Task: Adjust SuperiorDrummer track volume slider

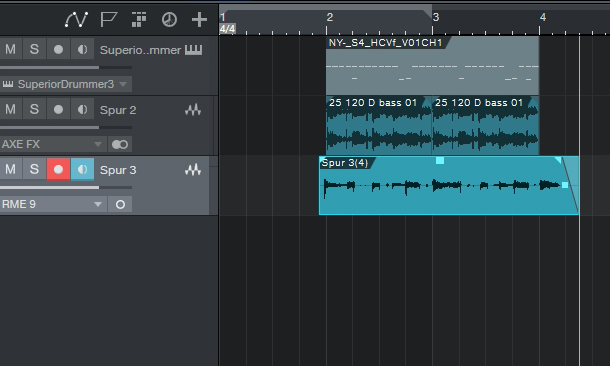Action: click(66, 68)
